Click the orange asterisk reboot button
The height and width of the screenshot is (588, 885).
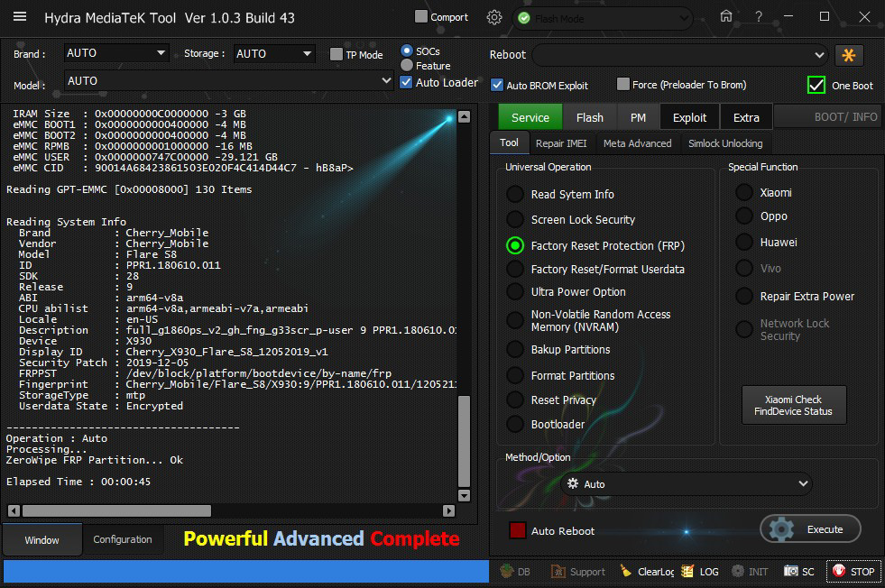[x=849, y=55]
